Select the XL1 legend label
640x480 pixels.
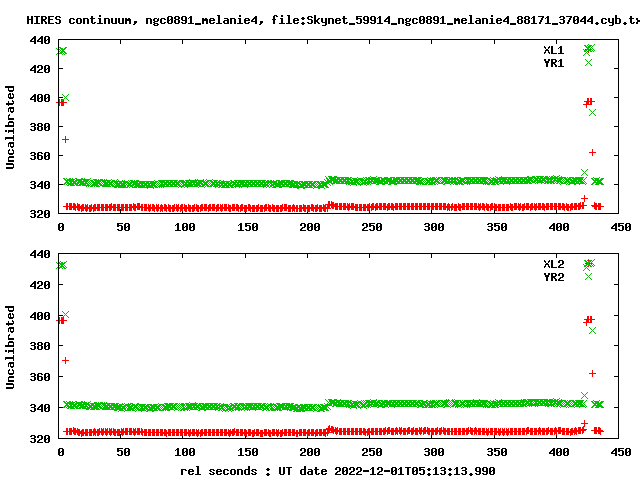[553, 50]
